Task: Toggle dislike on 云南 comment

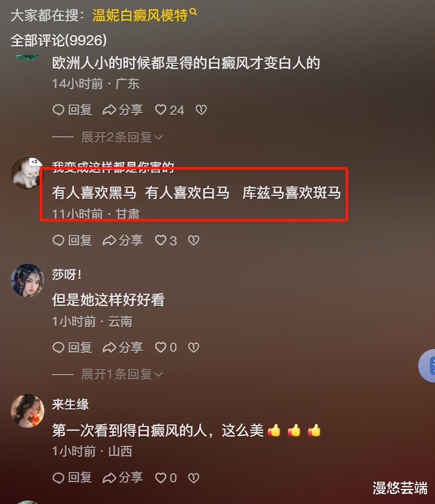Action: (x=193, y=347)
